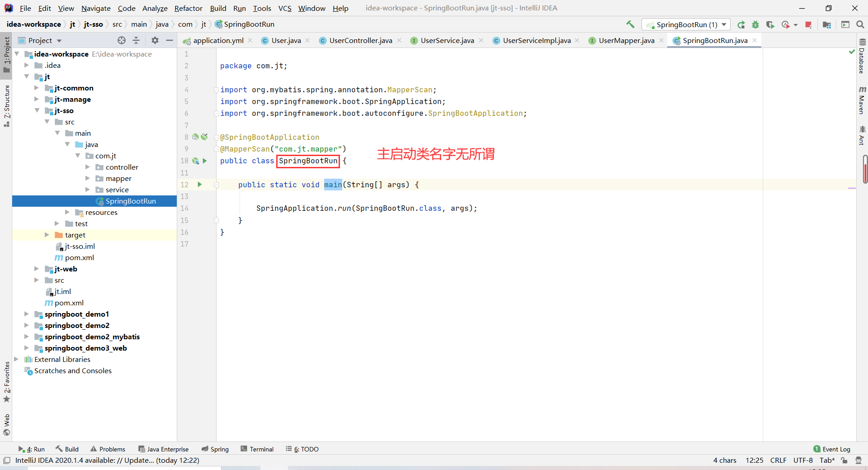Click the inspector hector icon in status bar
The image size is (868, 470).
859,460
